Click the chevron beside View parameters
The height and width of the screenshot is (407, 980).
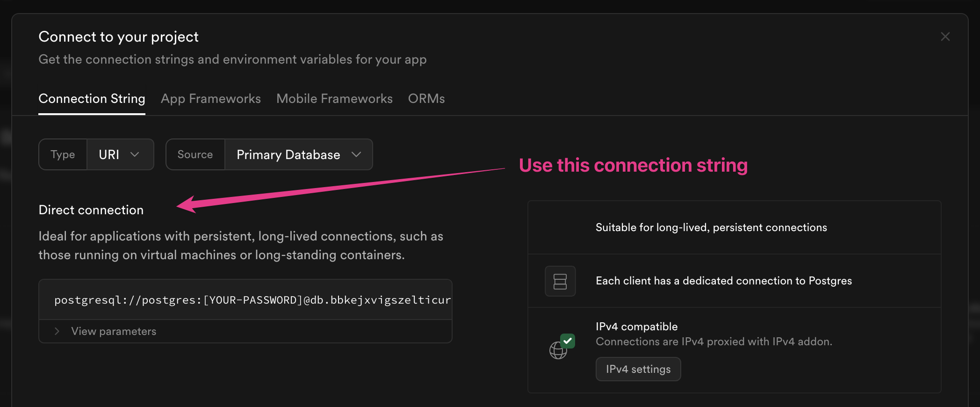[57, 331]
